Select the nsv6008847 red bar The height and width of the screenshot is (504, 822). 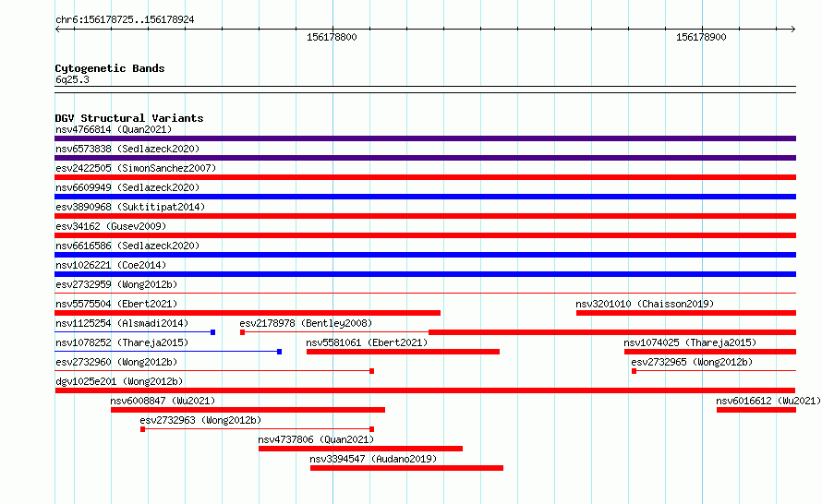(248, 410)
